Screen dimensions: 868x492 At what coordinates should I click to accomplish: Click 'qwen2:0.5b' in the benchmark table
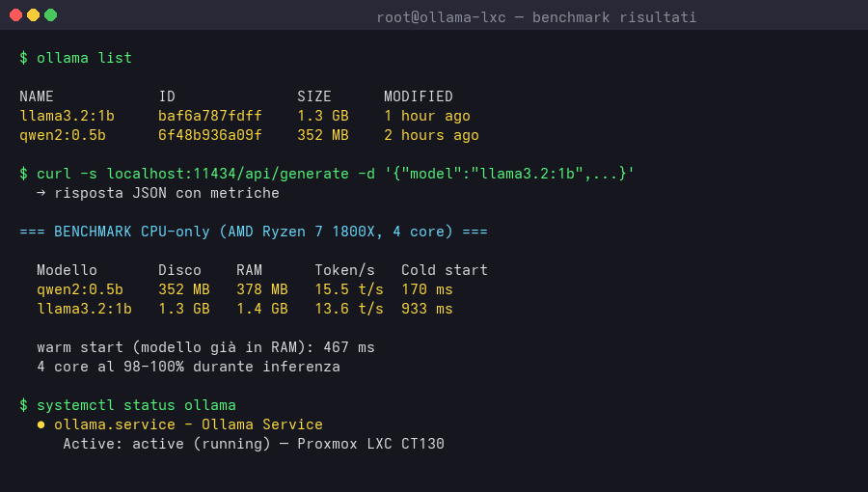tap(80, 289)
